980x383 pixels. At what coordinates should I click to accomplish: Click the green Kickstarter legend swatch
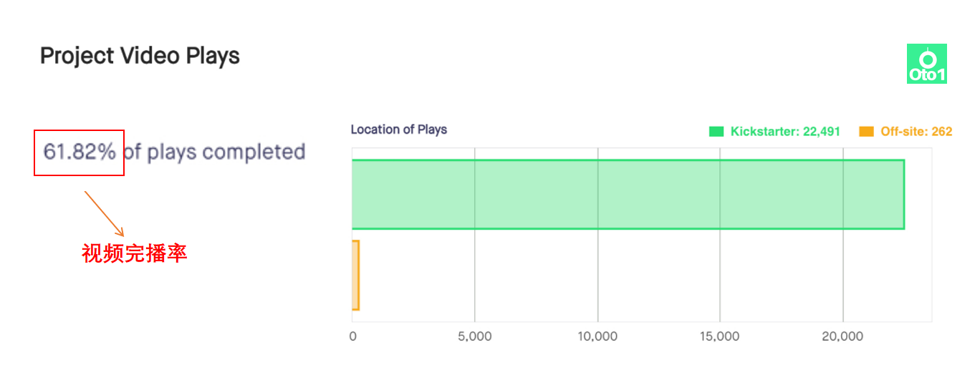pyautogui.click(x=716, y=132)
